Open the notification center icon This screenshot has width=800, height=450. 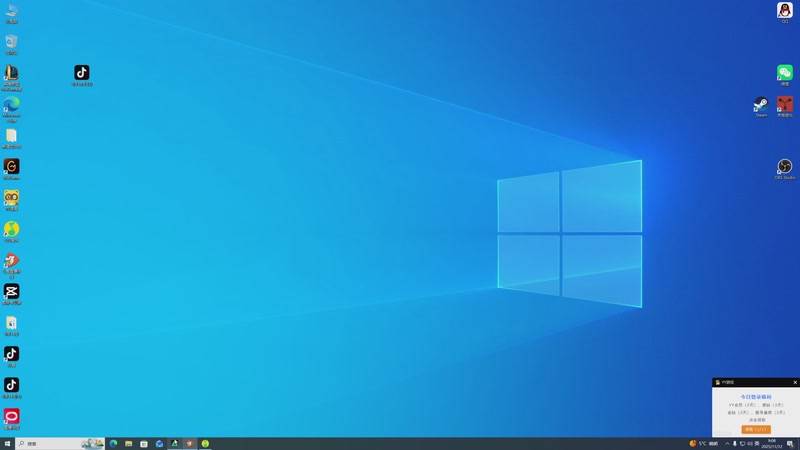tap(790, 443)
